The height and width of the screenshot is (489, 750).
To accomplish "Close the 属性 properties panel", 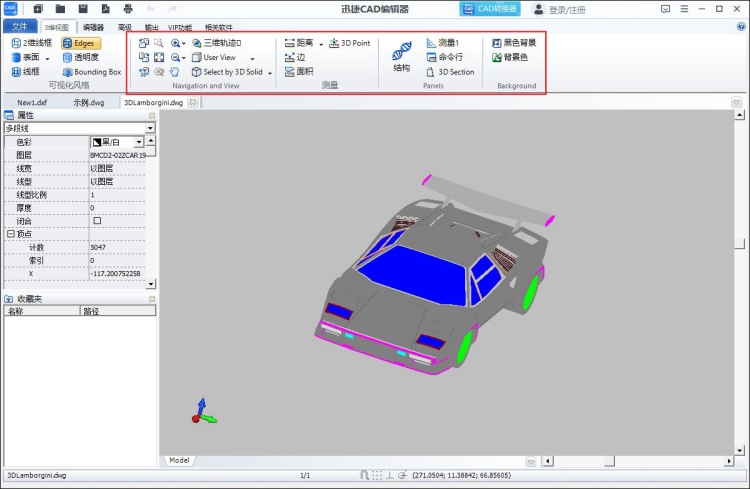I will click(x=152, y=115).
